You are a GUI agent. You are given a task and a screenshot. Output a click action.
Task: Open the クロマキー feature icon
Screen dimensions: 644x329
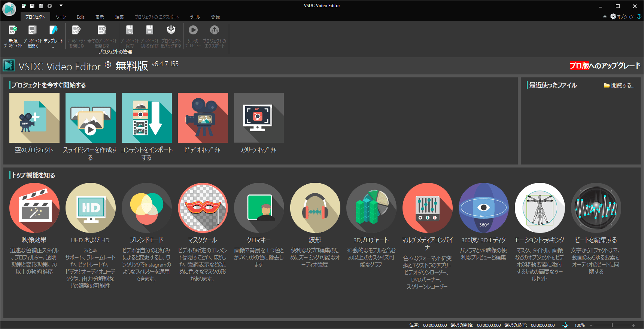[259, 208]
